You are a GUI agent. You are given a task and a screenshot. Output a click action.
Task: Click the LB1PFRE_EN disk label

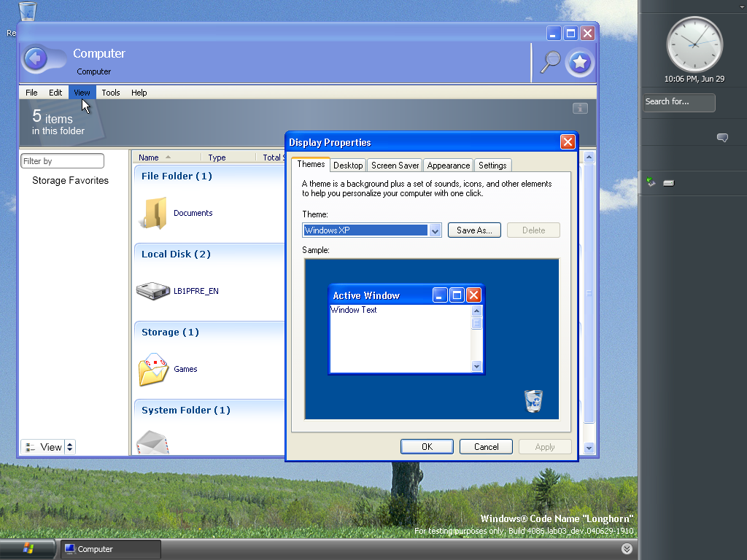[196, 291]
